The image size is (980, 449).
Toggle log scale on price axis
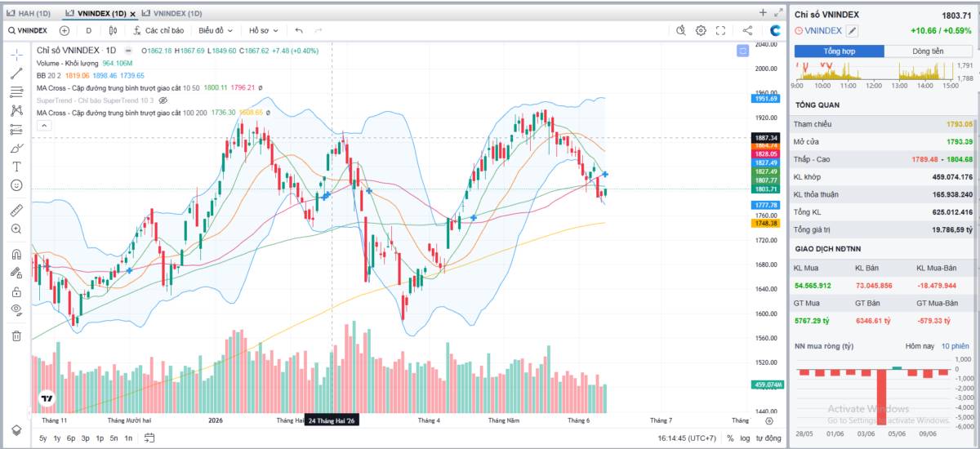(x=746, y=438)
